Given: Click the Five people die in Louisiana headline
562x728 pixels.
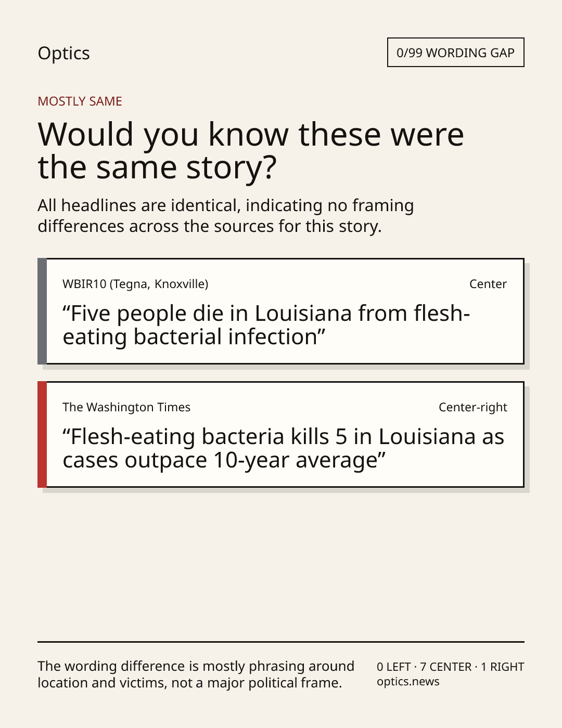Looking at the screenshot, I should (266, 325).
